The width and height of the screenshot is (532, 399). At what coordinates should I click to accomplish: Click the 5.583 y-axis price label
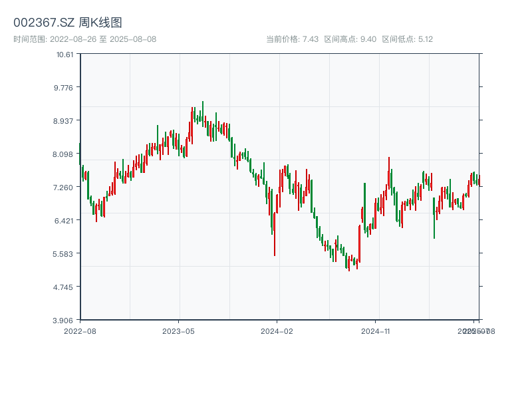tap(65, 253)
